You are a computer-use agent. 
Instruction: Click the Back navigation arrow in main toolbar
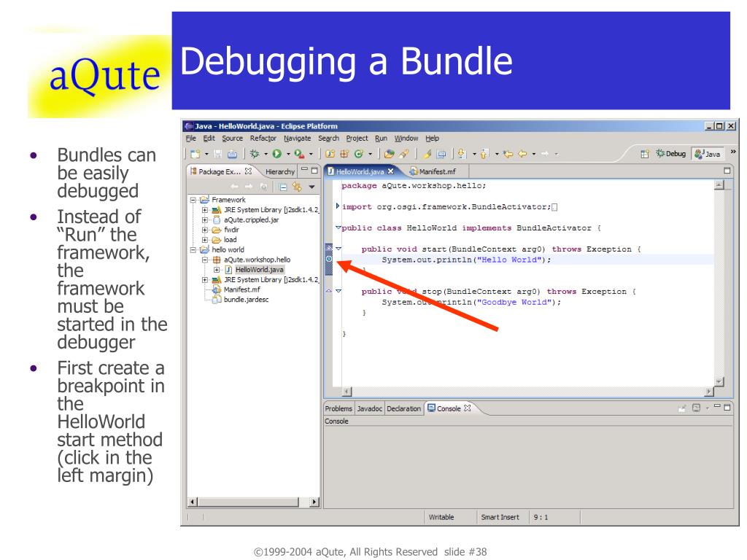point(522,154)
